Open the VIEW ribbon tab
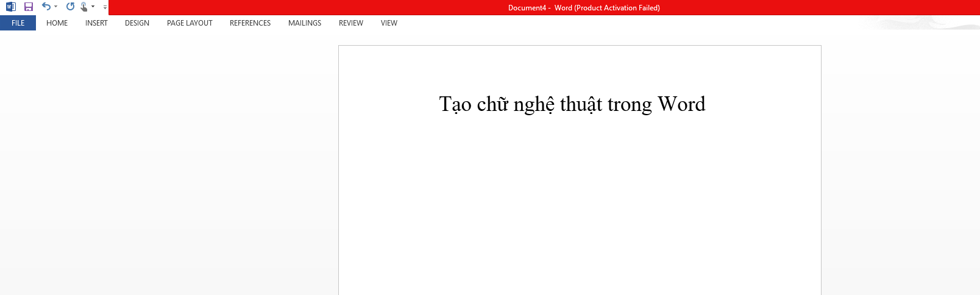Image resolution: width=980 pixels, height=295 pixels. point(389,23)
